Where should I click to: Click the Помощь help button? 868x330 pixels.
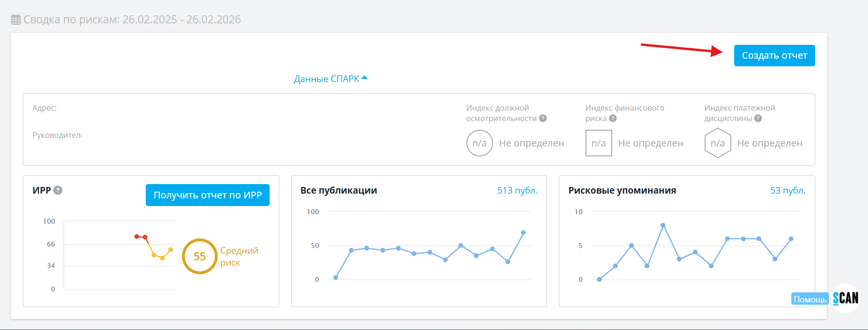[810, 299]
